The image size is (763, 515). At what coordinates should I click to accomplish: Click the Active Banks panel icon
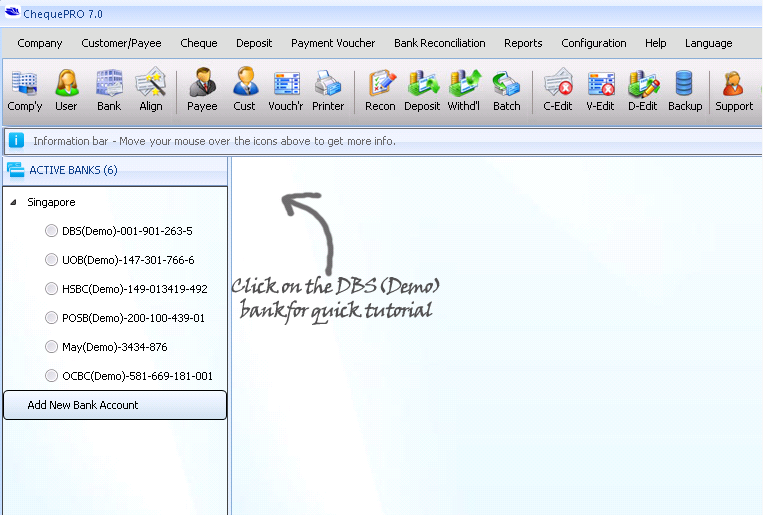pyautogui.click(x=16, y=170)
